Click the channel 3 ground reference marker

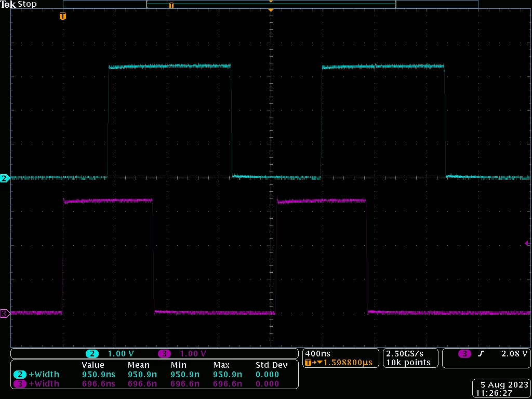pyautogui.click(x=4, y=313)
